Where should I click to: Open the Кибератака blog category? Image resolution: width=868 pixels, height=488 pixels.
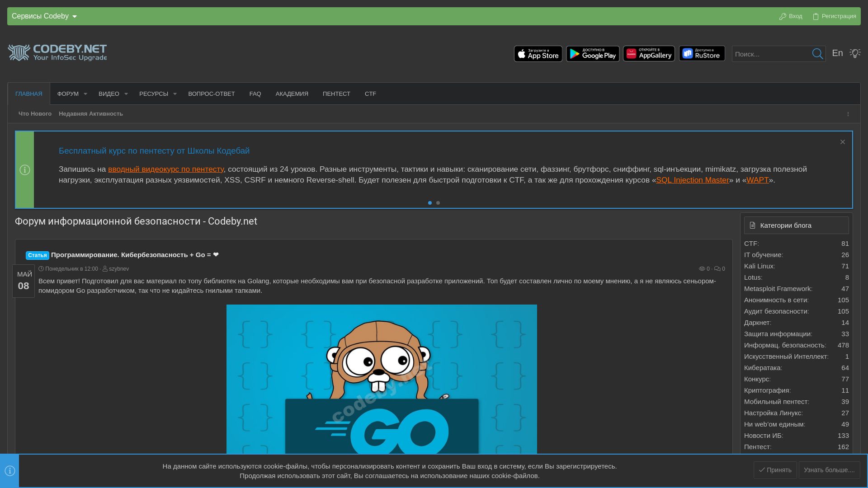763,368
